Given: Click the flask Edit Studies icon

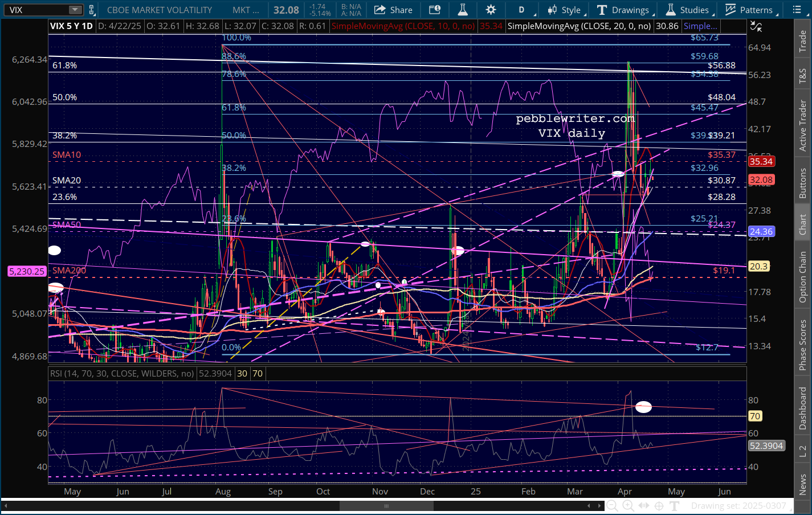Looking at the screenshot, I should click(x=463, y=10).
